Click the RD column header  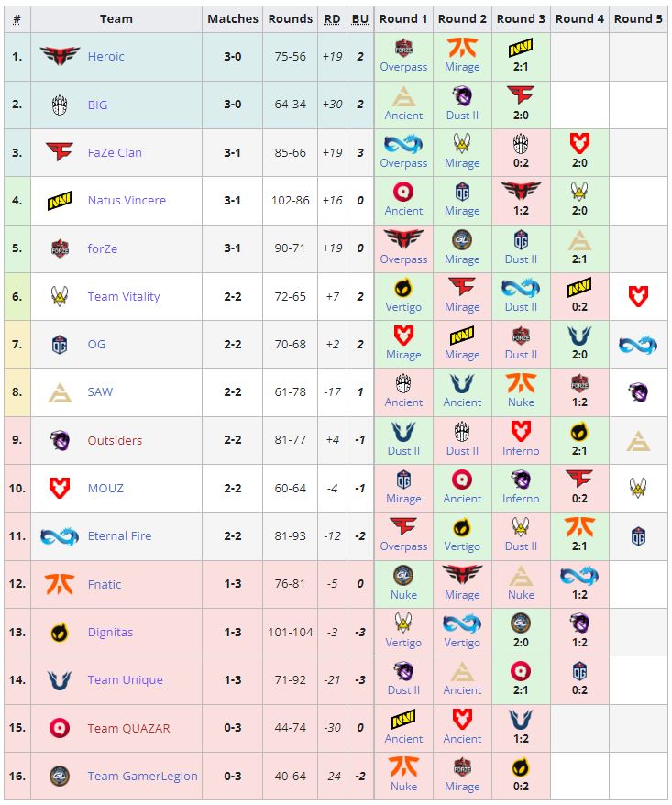tap(332, 18)
